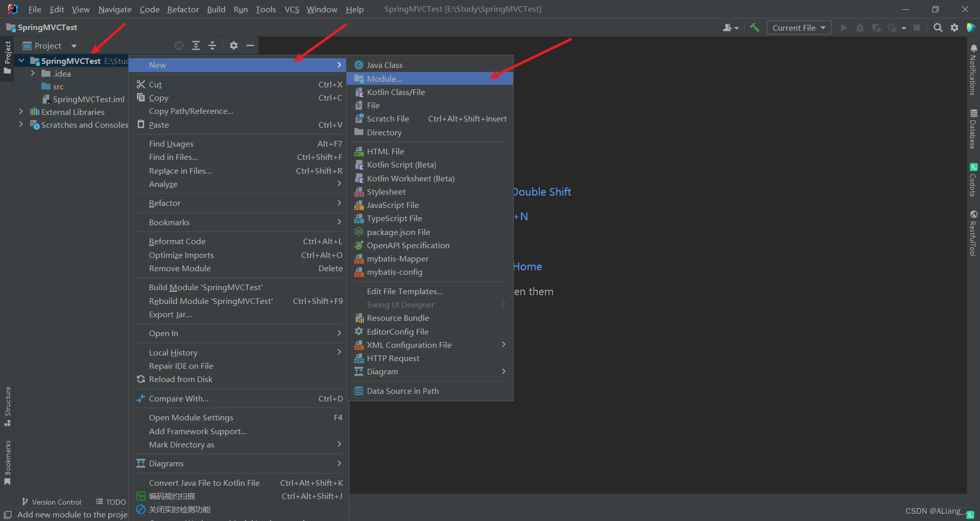Choose HTML File entry
The width and height of the screenshot is (980, 521).
point(430,151)
